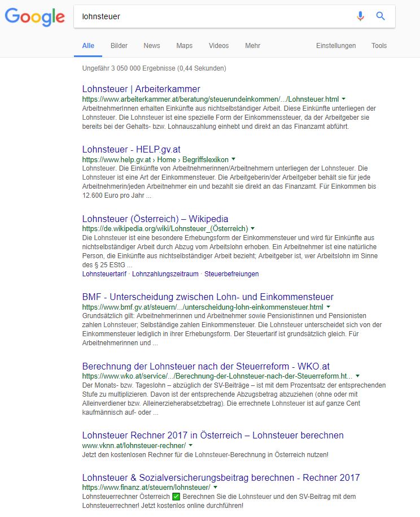
Task: Open Lohnsteuer Rechner 2017 in Österreich result
Action: [x=213, y=435]
